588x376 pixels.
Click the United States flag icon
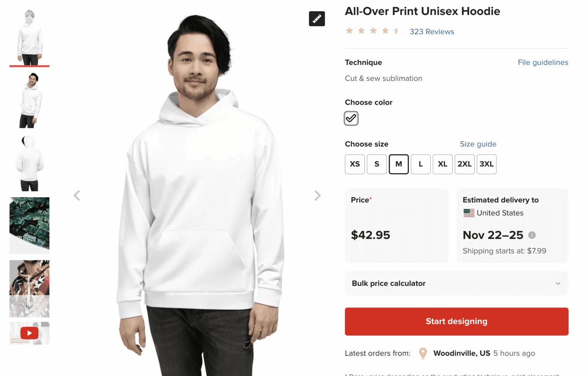(x=469, y=213)
